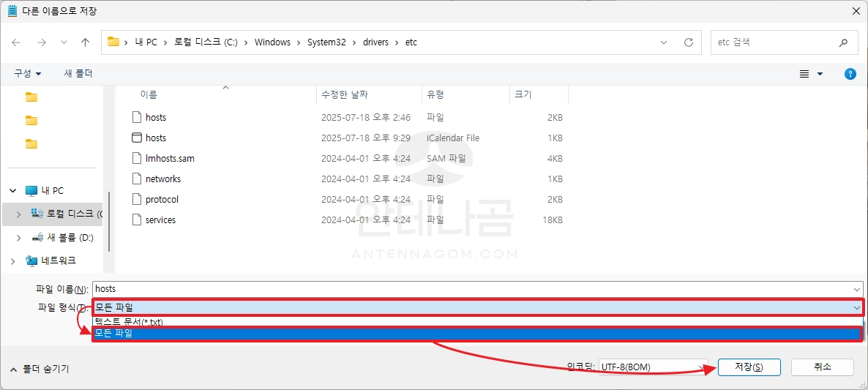Choose 텍스트 문서(*.txt) file type
This screenshot has width=868, height=390.
click(477, 321)
